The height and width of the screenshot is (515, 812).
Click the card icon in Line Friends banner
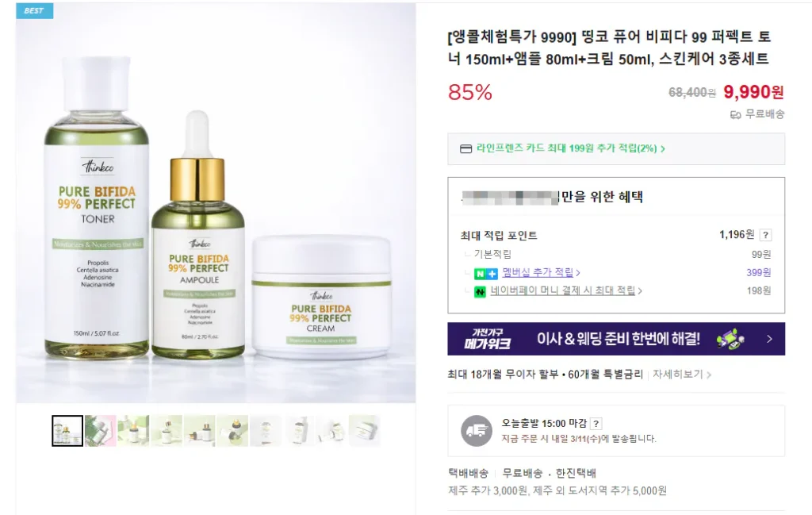[x=465, y=149]
